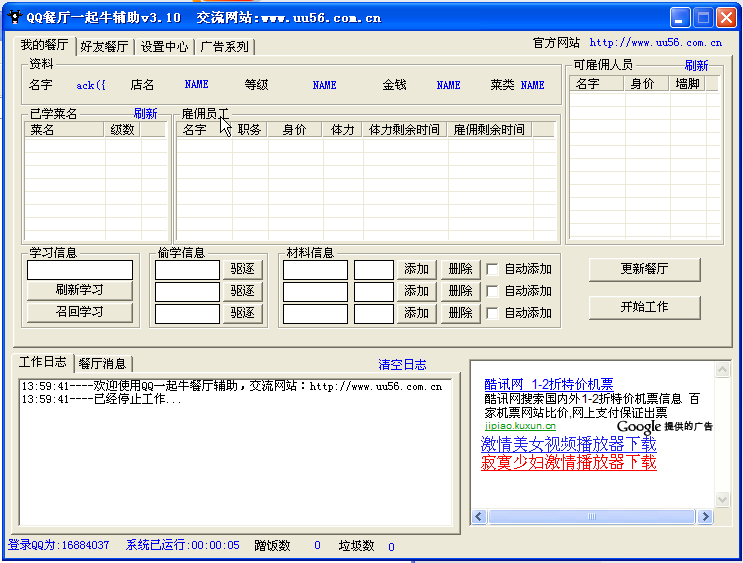Screen dimensions: 743x563
Task: Click 墙脚 column header in 可雇佣人员
Action: (x=687, y=84)
